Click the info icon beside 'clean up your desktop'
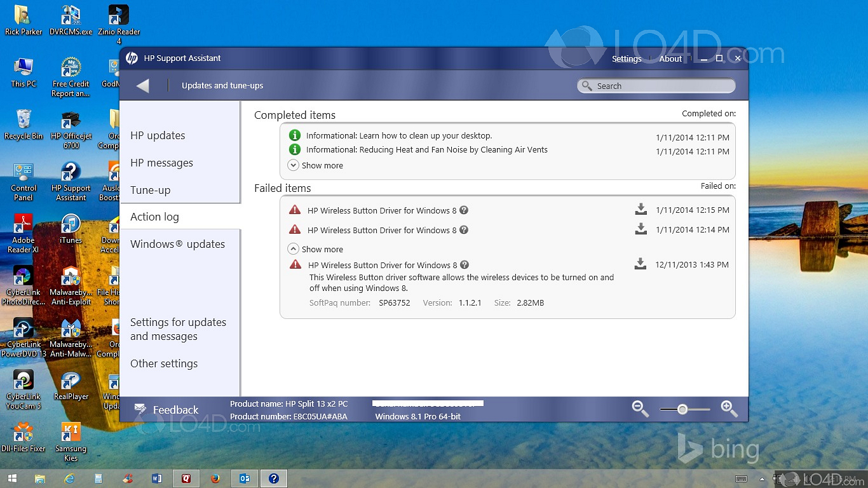868x488 pixels. tap(295, 135)
